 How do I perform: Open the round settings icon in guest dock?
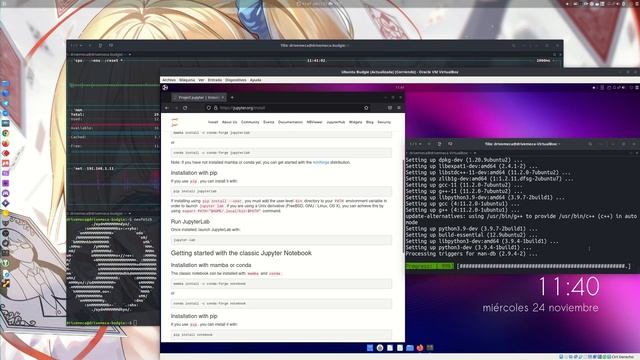coord(380,348)
